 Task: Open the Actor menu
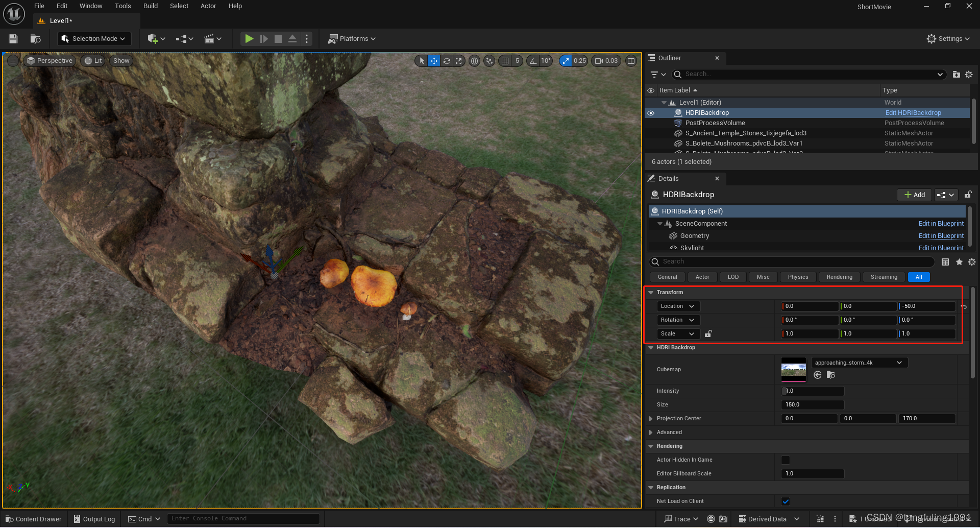[208, 6]
